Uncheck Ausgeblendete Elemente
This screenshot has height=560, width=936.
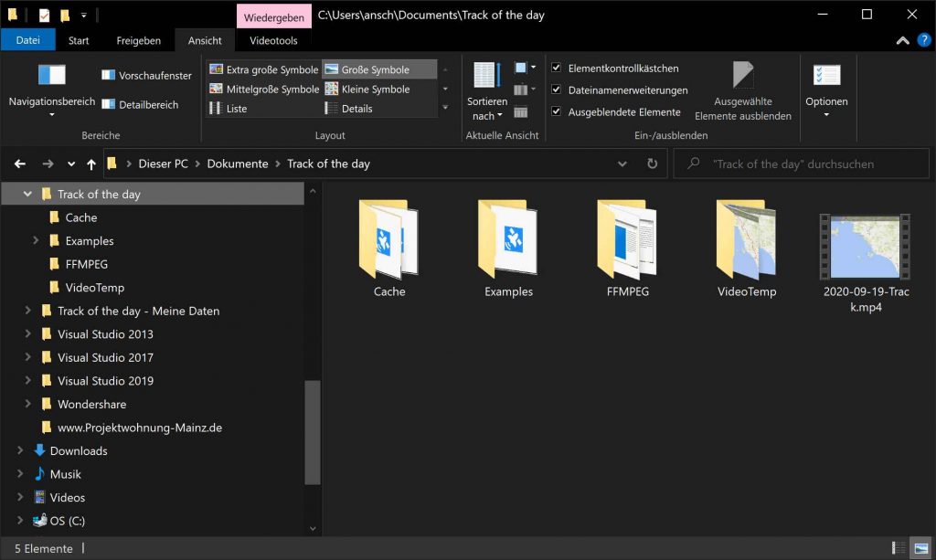pos(557,111)
